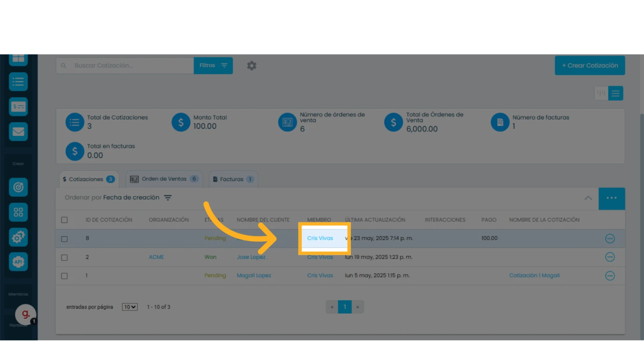Open the quotes/payments sidebar icon
The height and width of the screenshot is (362, 644).
click(x=18, y=107)
